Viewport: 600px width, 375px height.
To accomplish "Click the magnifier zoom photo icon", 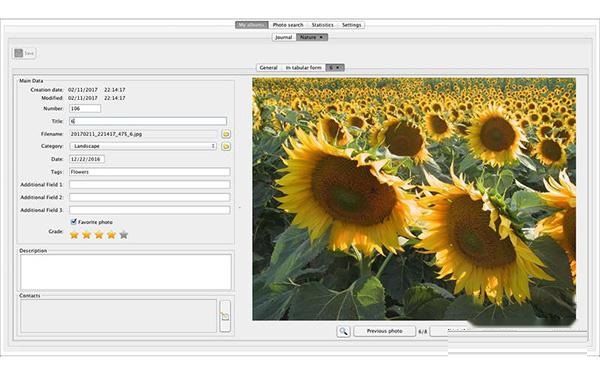I will tap(343, 331).
